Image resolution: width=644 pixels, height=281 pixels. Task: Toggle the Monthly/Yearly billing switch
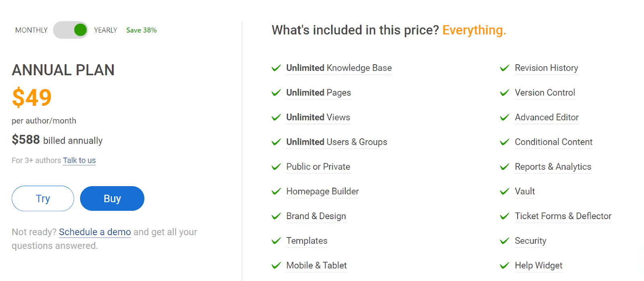click(x=71, y=30)
